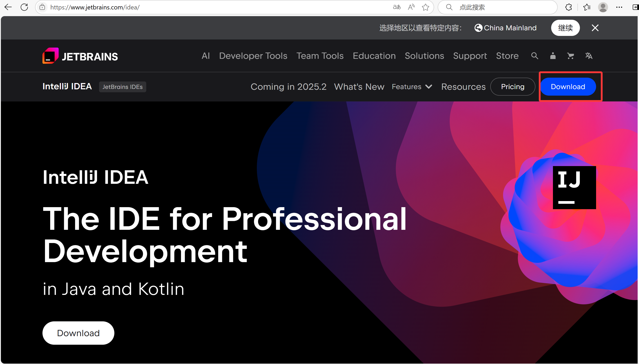Click the read aloud icon in address bar
This screenshot has height=364, width=639.
tap(411, 7)
